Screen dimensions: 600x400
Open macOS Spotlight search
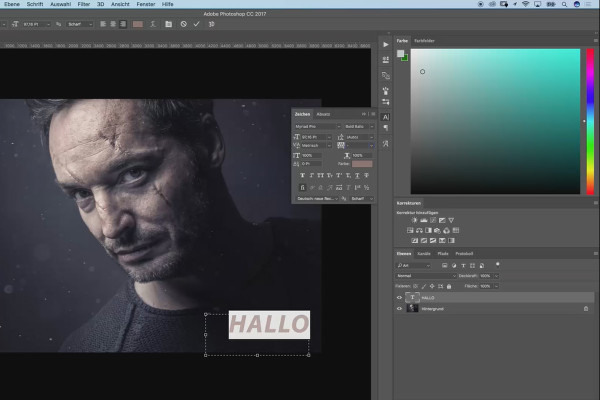pyautogui.click(x=564, y=4)
